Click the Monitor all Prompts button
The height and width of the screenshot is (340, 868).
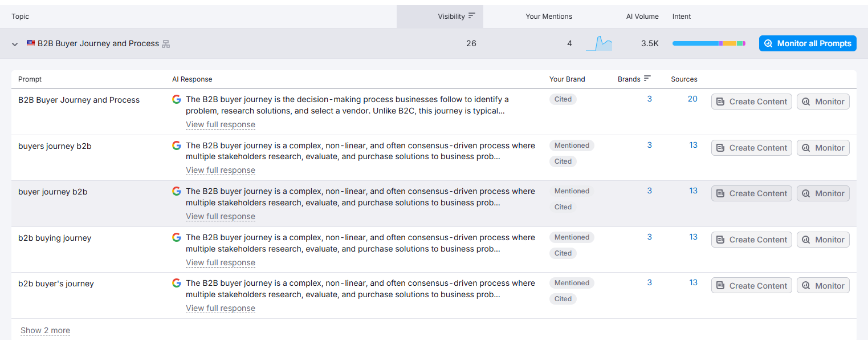808,43
